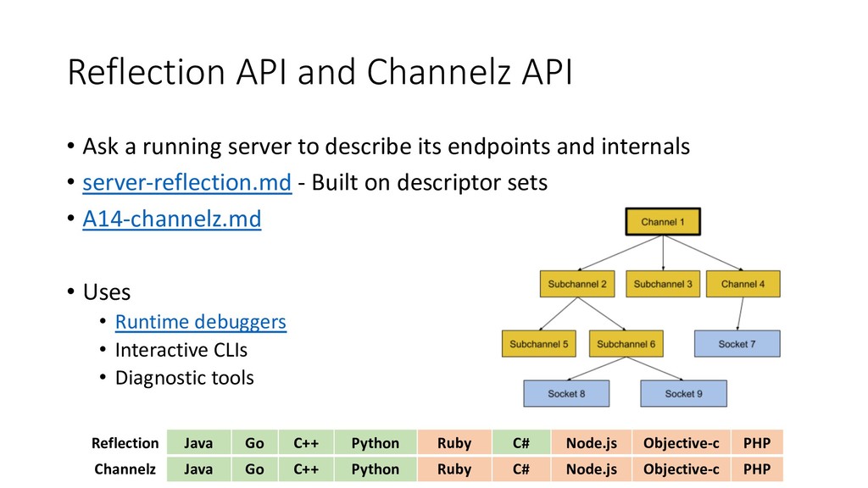
Task: Click the Node.js cell in Channelz row
Action: (591, 469)
